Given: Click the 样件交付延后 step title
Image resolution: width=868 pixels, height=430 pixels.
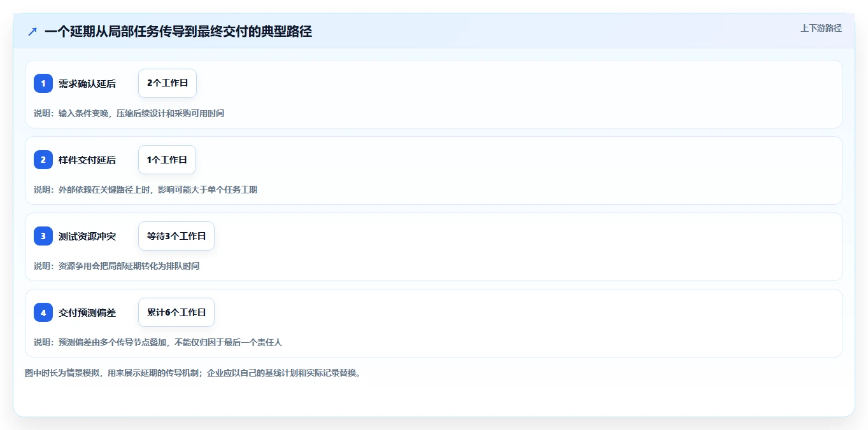Looking at the screenshot, I should pos(87,160).
